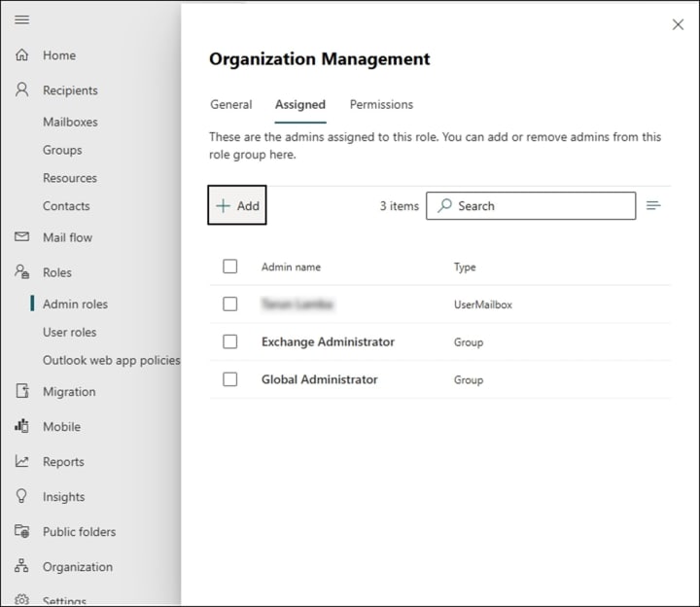Open the Insights page
Viewport: 700px width, 607px height.
pyautogui.click(x=63, y=497)
